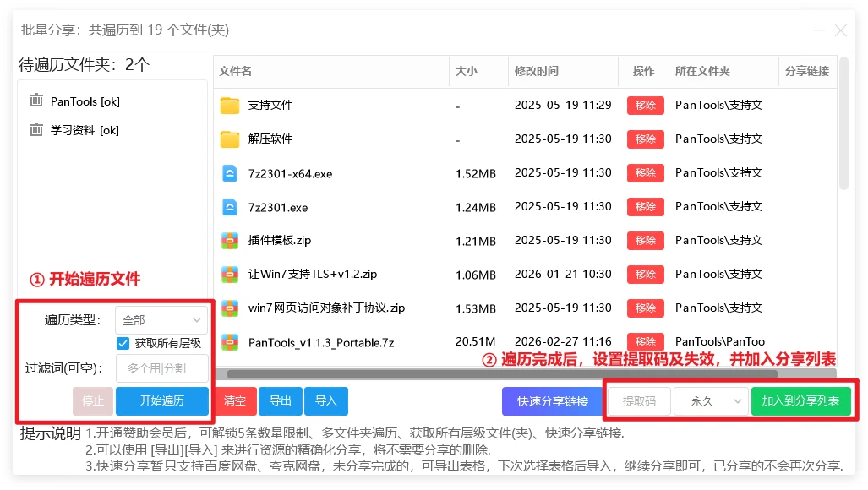This screenshot has width=868, height=490.
Task: Click trash icon next to 学习资料 folder
Action: [36, 130]
